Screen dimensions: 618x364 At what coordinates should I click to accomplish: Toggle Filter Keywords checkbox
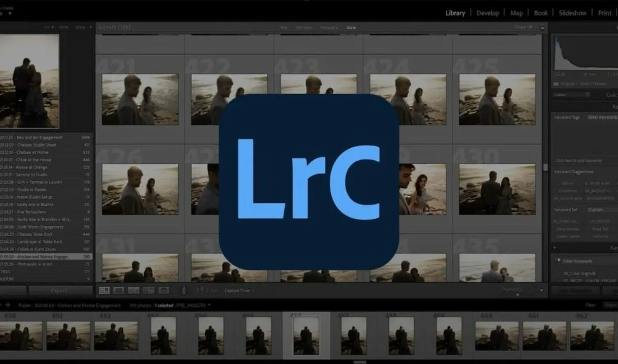click(558, 259)
